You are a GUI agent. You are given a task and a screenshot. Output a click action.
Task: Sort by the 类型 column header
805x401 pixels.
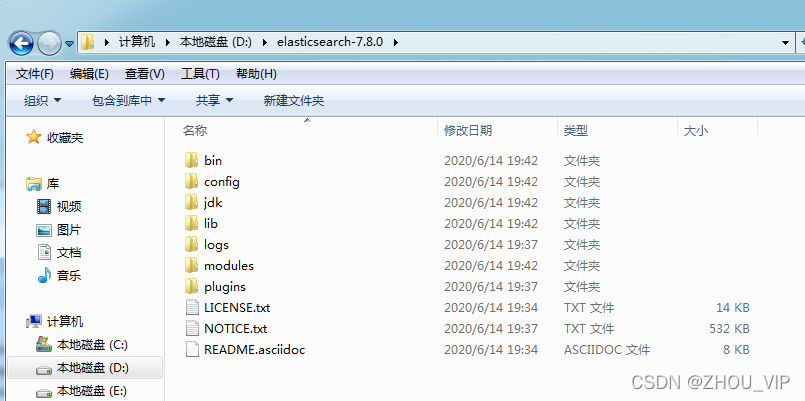pyautogui.click(x=576, y=130)
